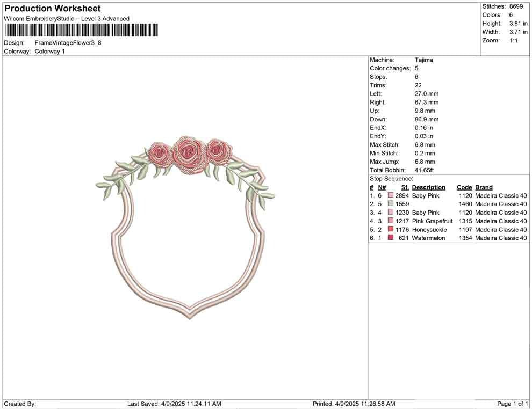The image size is (532, 409).
Task: Select the Description column header
Action: (x=428, y=187)
